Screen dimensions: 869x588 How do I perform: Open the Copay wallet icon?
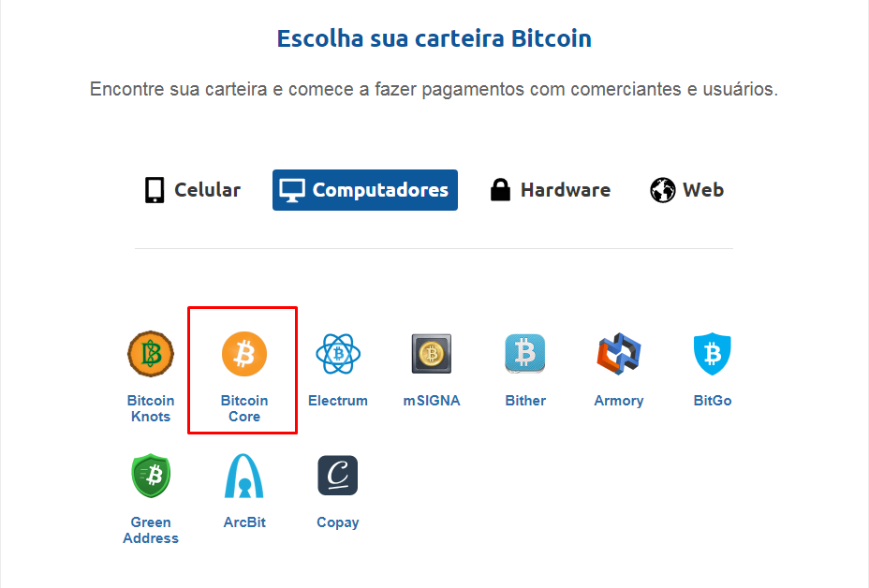click(338, 476)
